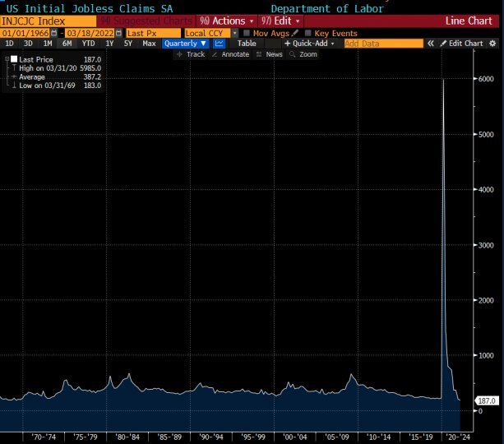The width and height of the screenshot is (504, 444).
Task: Switch to the 5Y range tab
Action: click(128, 43)
